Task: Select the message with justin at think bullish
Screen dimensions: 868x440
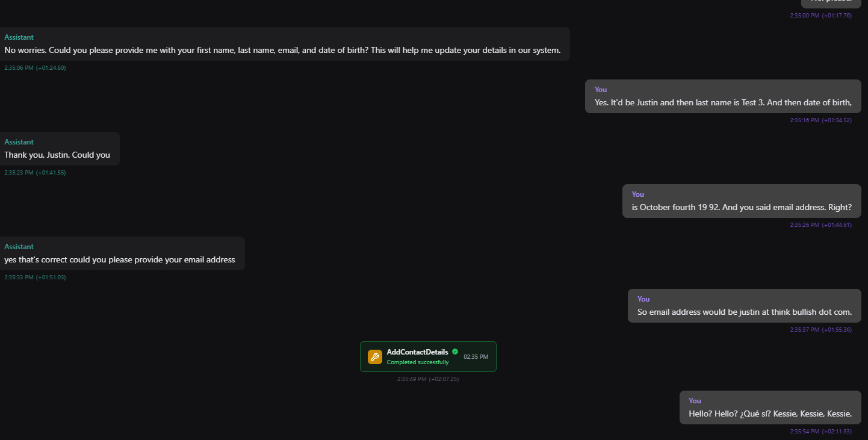Action: click(745, 306)
